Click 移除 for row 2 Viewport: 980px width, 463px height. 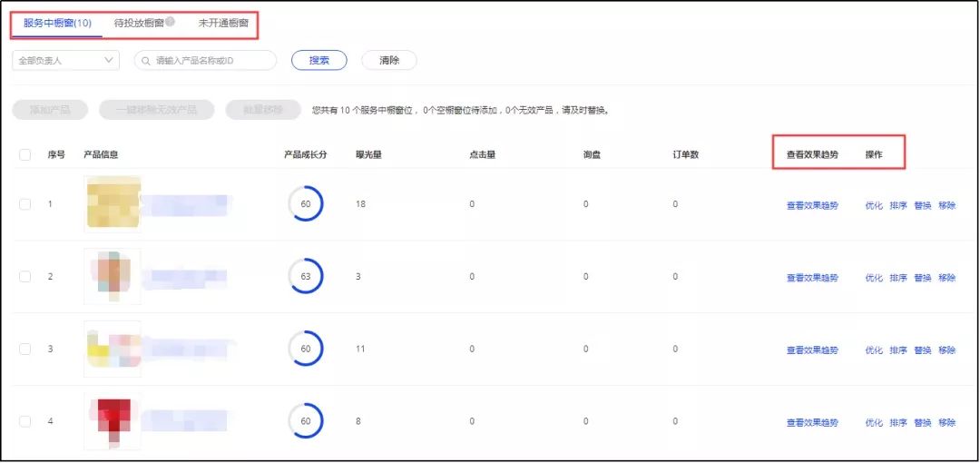tap(946, 278)
